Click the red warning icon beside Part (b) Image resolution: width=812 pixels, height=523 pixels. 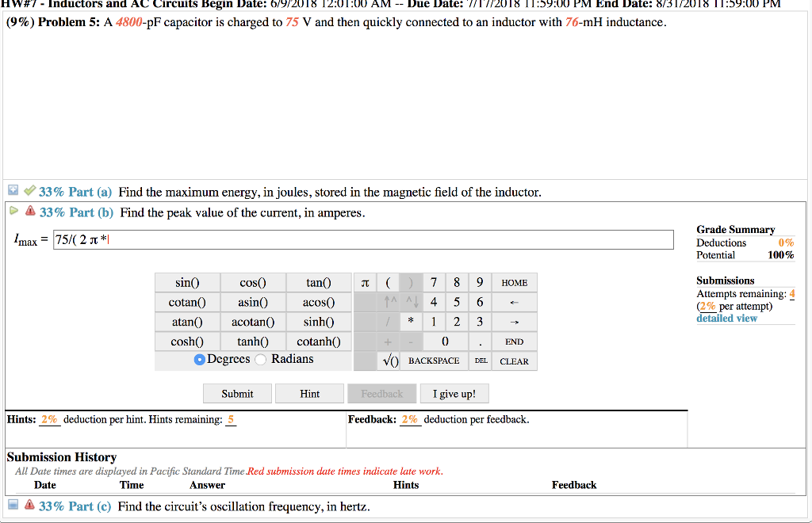pos(31,211)
